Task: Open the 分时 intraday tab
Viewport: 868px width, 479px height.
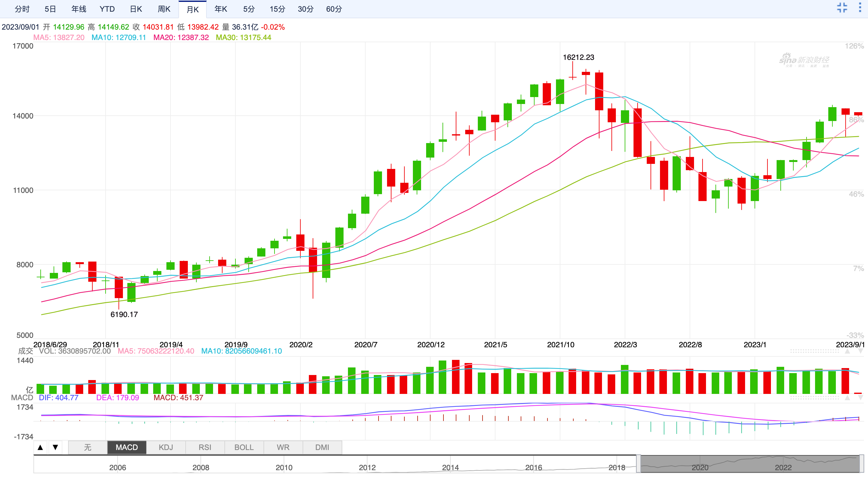Action: tap(22, 9)
